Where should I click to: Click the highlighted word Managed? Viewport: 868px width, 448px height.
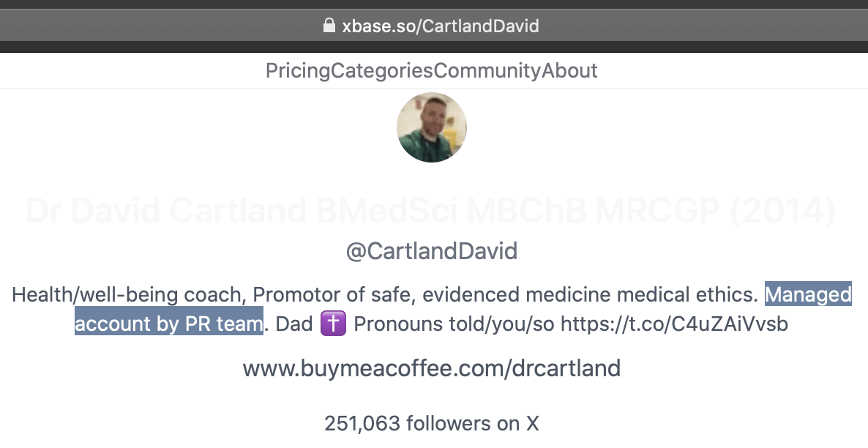coord(808,295)
